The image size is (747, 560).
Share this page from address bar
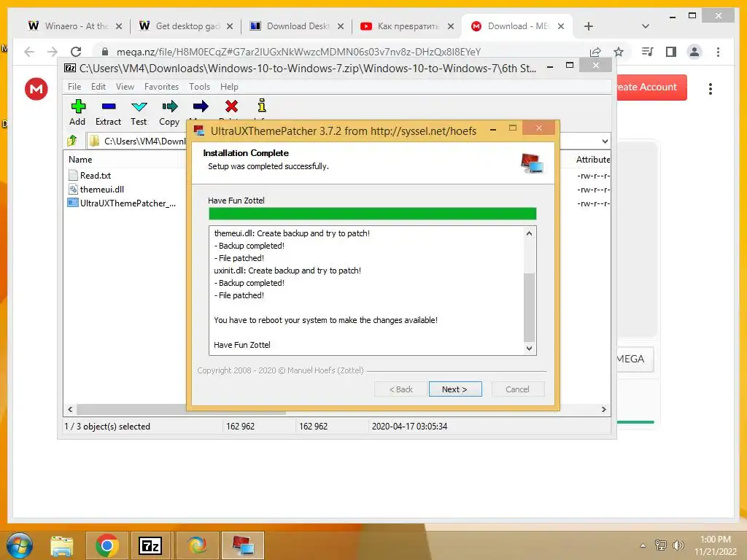click(595, 52)
